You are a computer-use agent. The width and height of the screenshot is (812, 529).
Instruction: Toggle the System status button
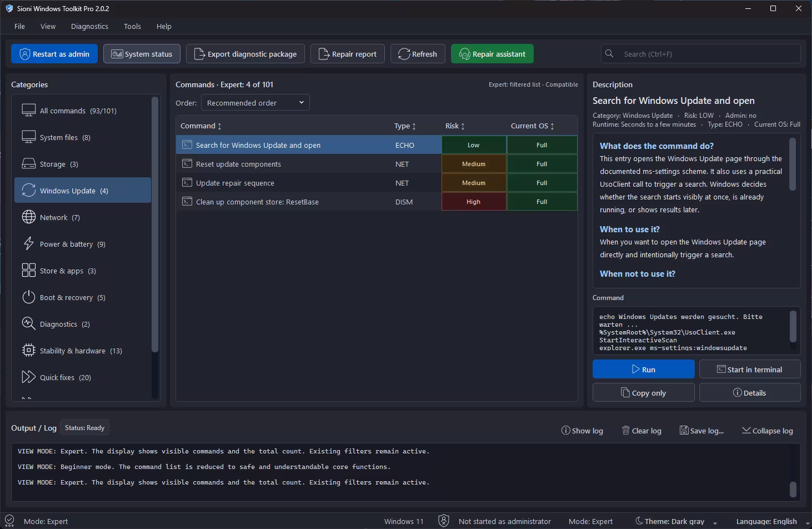(142, 54)
